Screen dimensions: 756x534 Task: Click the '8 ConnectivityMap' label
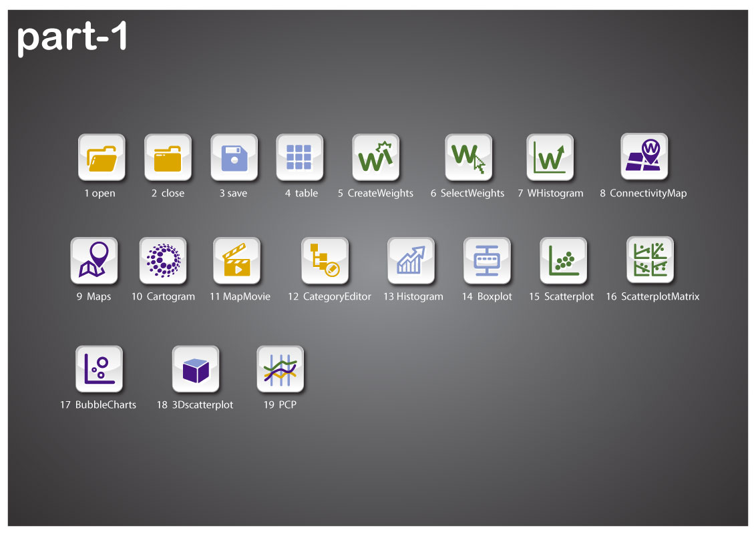643,194
